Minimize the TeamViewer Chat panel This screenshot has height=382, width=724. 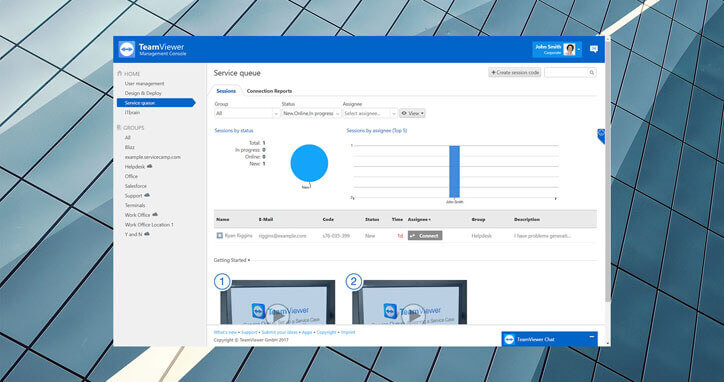pyautogui.click(x=591, y=338)
